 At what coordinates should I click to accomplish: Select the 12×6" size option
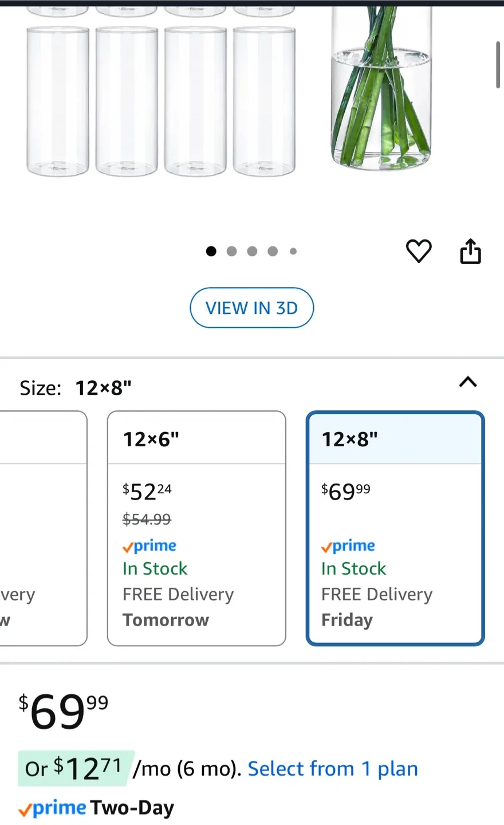[x=196, y=528]
